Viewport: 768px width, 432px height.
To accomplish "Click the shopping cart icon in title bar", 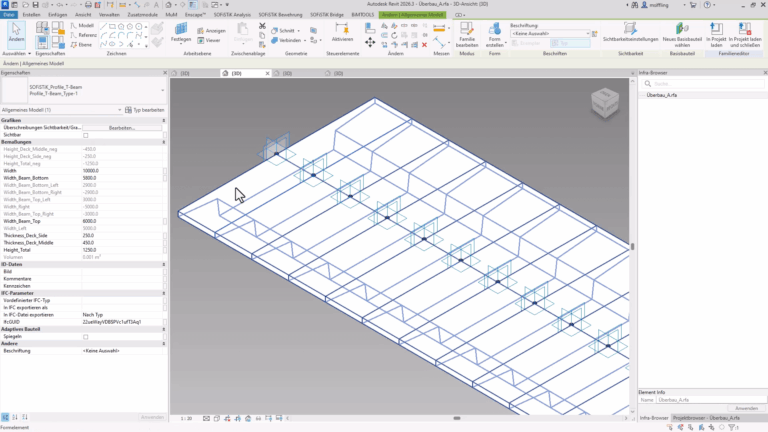I will pos(693,5).
